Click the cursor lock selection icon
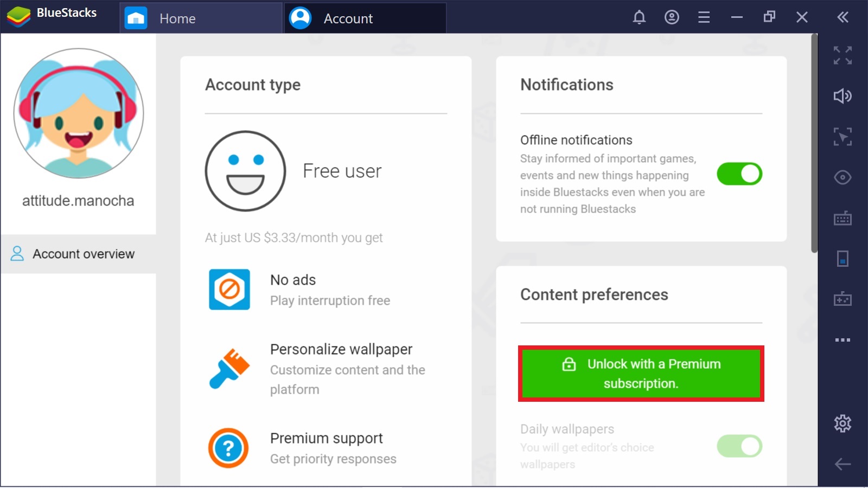The height and width of the screenshot is (488, 868). pyautogui.click(x=843, y=137)
